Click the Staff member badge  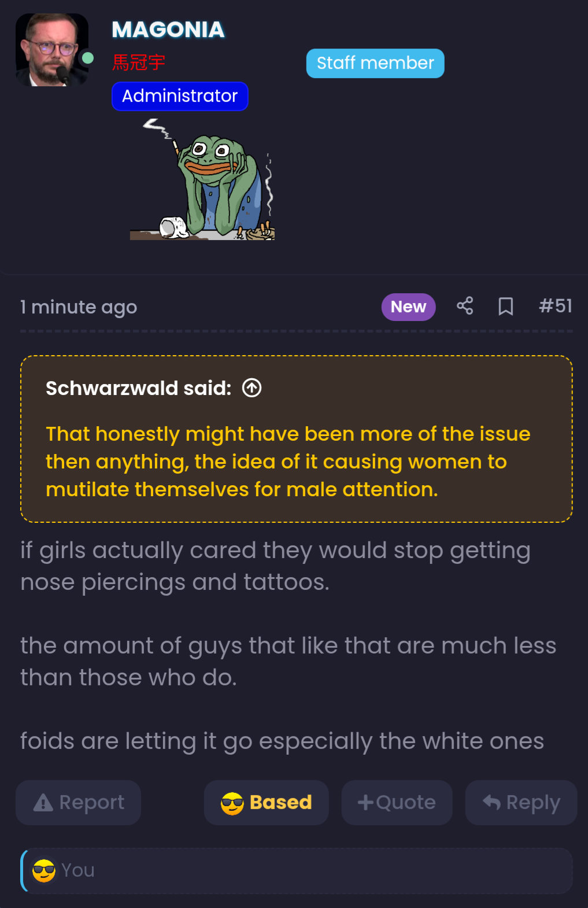click(375, 63)
